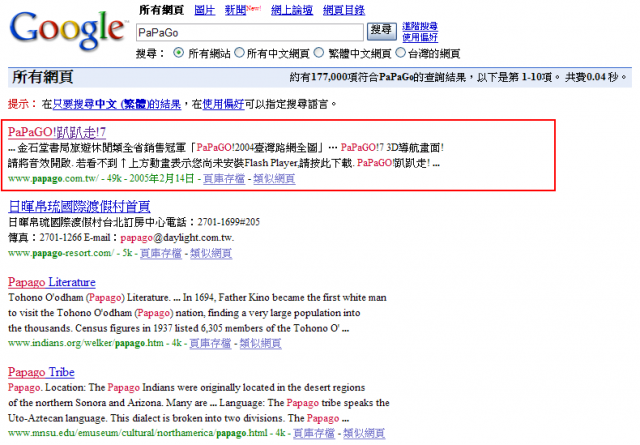Click papago@daylight.com.tw email text
Viewport: 640px width, 445px height.
pos(177,238)
